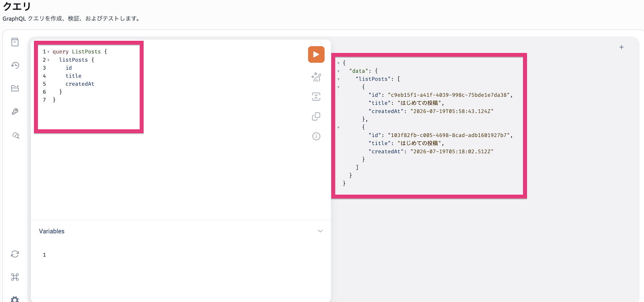644x302 pixels.
Task: Show the query history icon
Action: 15,65
